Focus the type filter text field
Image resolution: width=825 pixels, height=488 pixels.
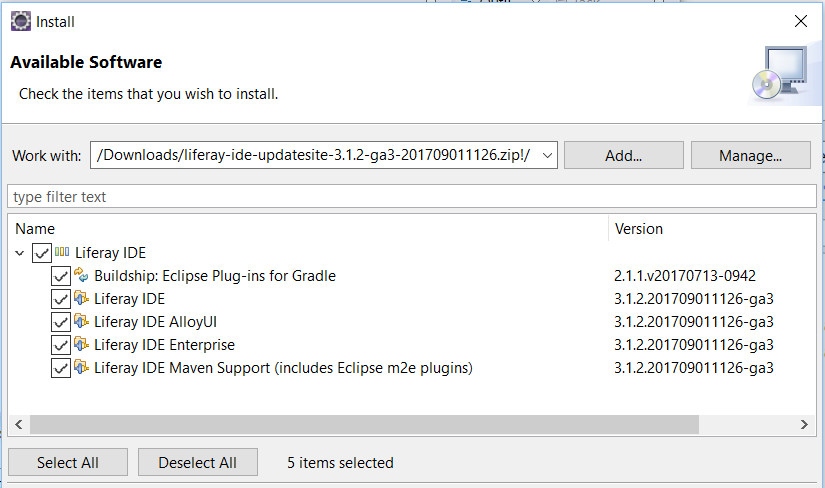[x=412, y=196]
